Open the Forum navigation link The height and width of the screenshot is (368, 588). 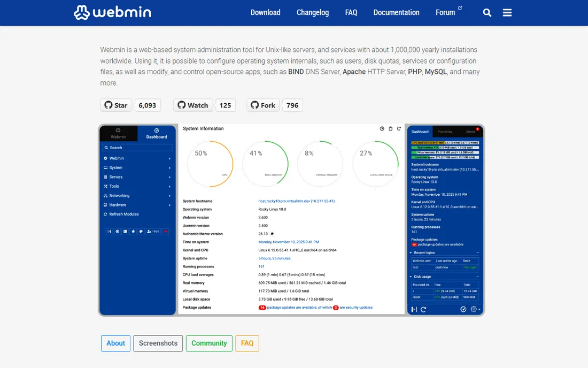445,12
